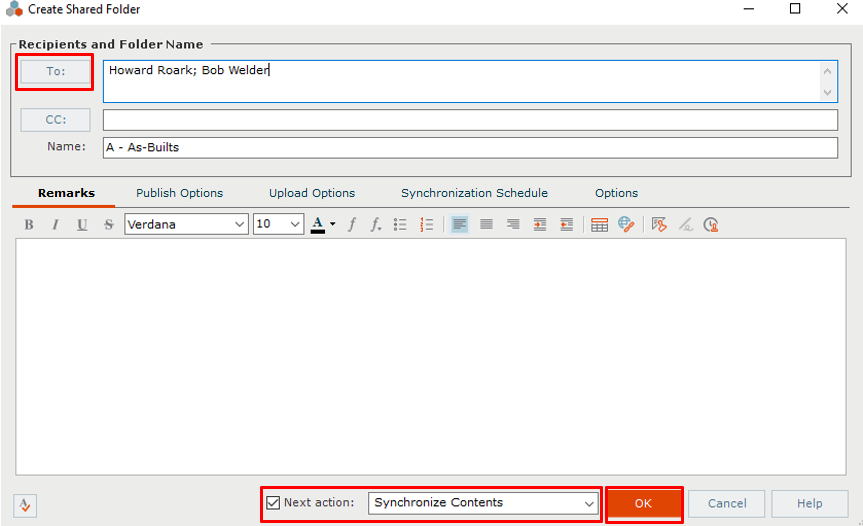The height and width of the screenshot is (526, 863).
Task: Click the application icon in title bar
Action: point(14,9)
